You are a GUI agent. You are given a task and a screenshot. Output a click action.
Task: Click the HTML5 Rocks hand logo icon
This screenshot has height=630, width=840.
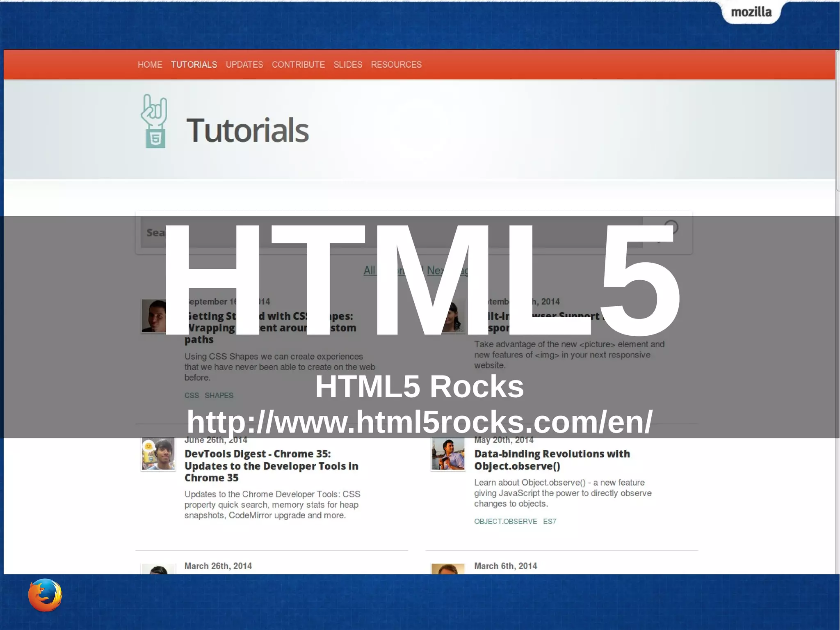tap(155, 121)
